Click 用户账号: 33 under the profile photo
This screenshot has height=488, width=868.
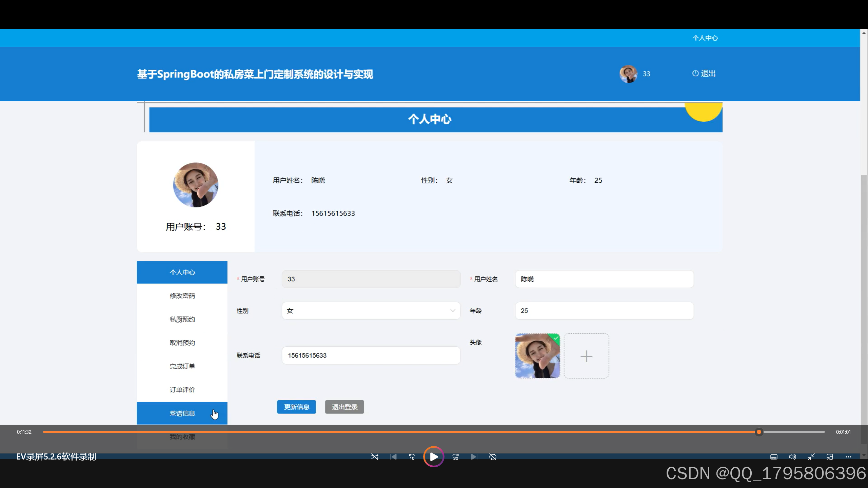point(196,227)
